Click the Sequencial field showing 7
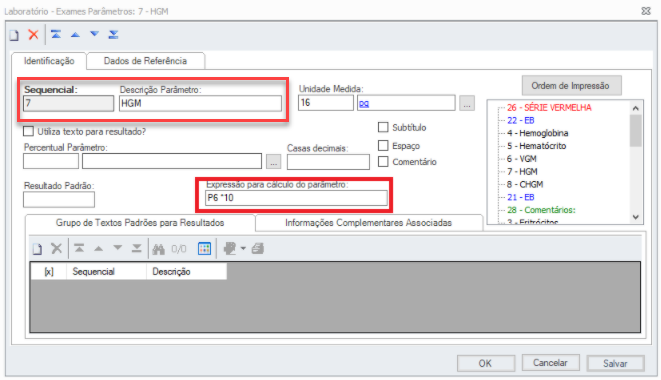Screen dimensions: 661x380 tap(68, 103)
